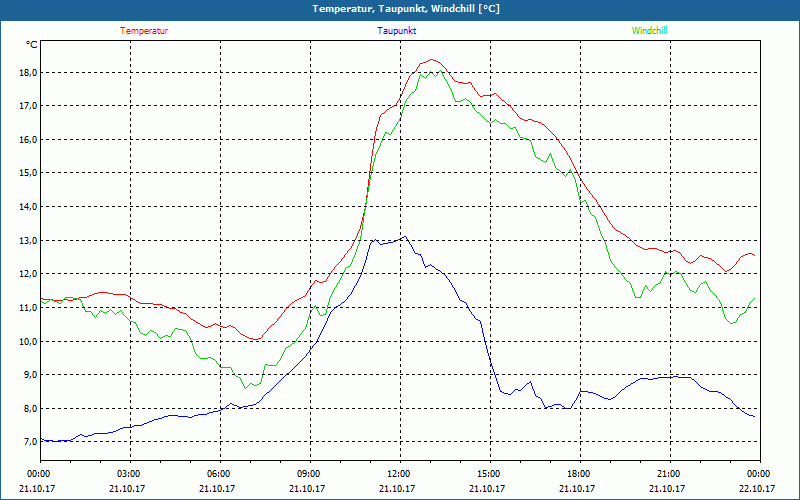Click the 14,0 y-axis value

(x=28, y=207)
